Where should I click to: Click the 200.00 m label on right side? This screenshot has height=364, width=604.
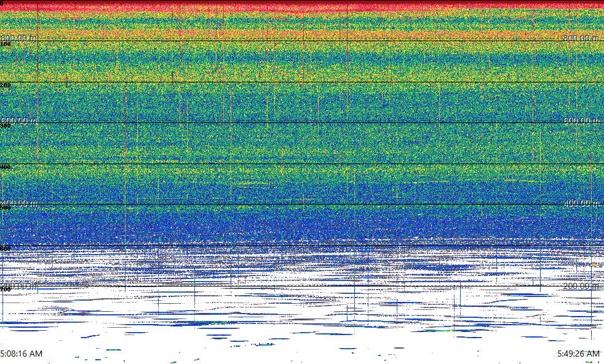click(x=581, y=286)
